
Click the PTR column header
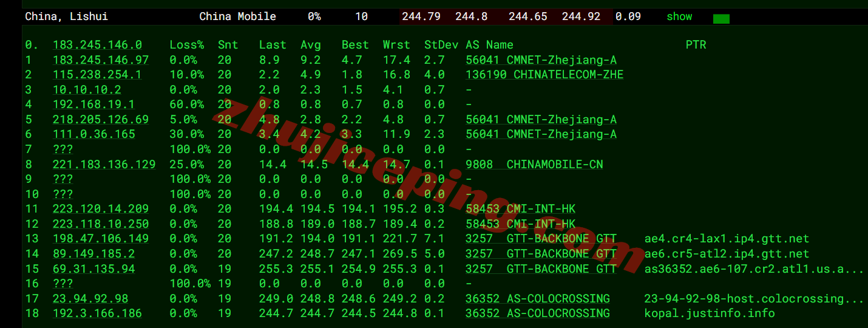(696, 45)
